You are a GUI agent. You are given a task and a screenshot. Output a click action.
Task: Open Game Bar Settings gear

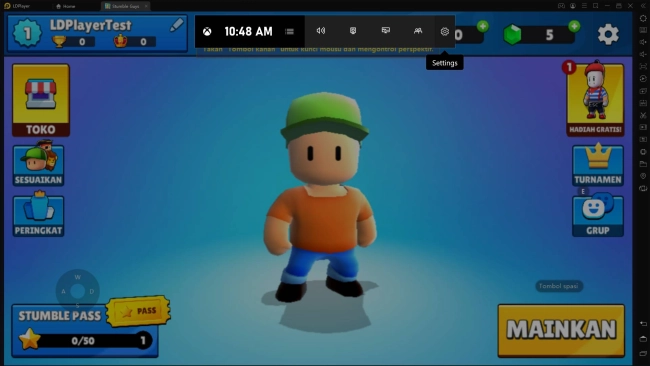tap(445, 32)
